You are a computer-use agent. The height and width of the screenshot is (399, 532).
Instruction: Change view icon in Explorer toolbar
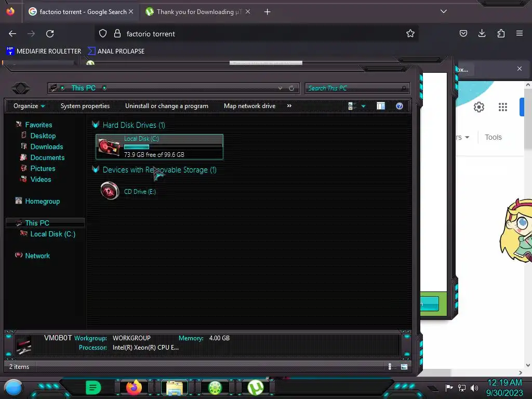[x=352, y=106]
